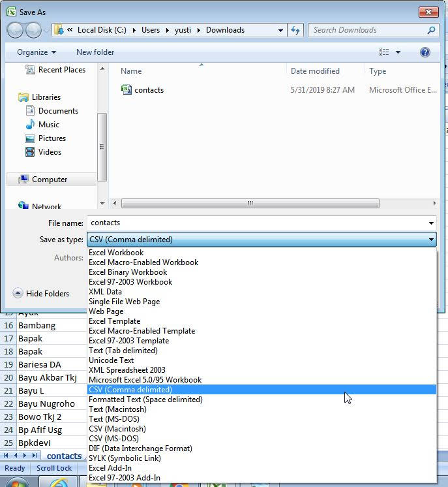
Task: Click Downloads in the address path
Action: (225, 30)
